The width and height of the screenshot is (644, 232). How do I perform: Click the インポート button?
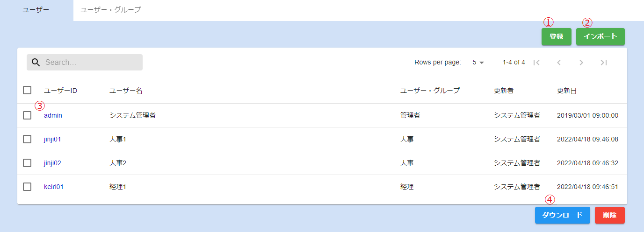(600, 37)
